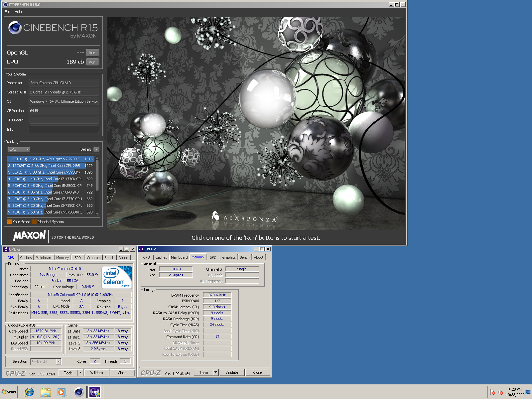Click the ranking list vertical scrollbar thumb
Image resolution: width=532 pixels, height=399 pixels.
coord(97,175)
